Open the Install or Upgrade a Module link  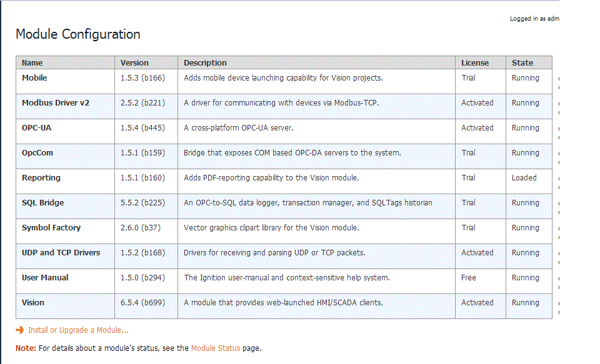tap(78, 330)
